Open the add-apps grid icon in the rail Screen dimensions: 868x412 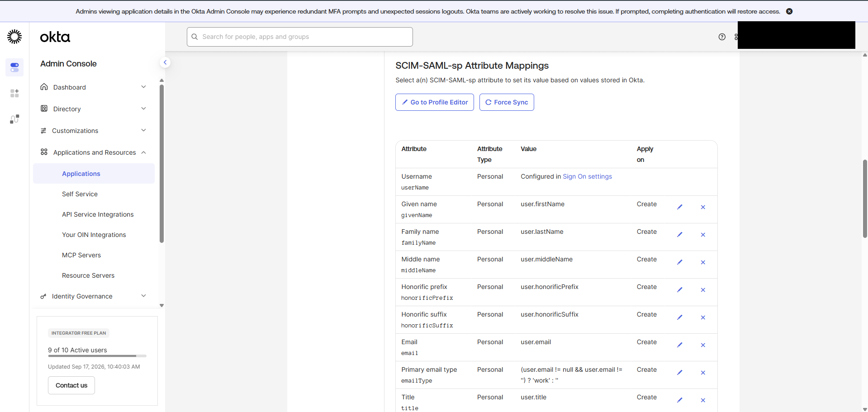(14, 93)
